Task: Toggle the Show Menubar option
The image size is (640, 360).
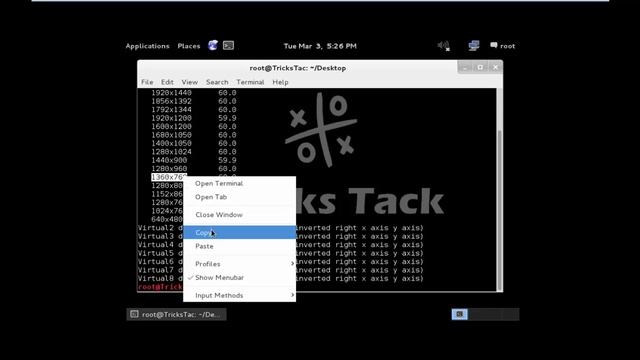Action: (240, 278)
